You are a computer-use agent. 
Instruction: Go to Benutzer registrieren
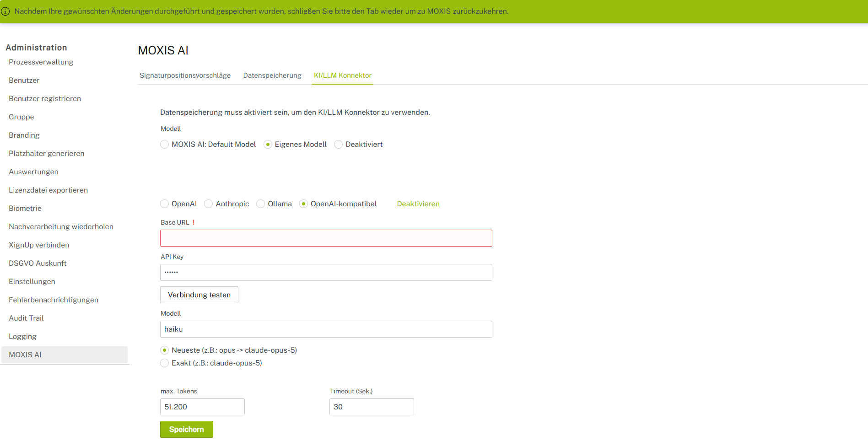coord(45,99)
